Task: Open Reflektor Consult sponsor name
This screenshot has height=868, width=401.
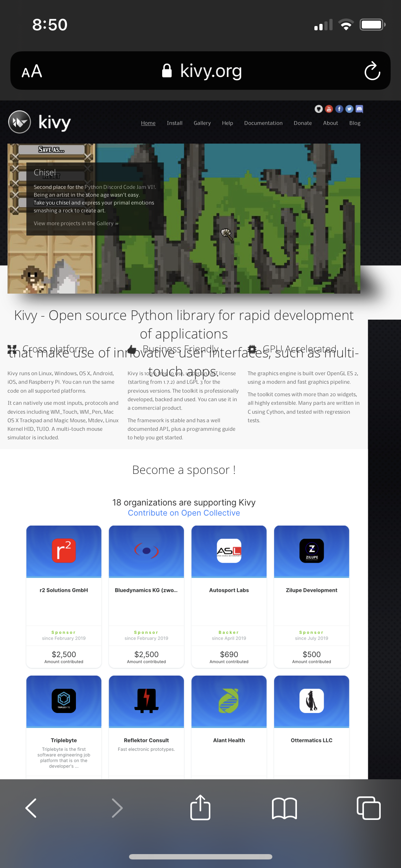Action: coord(146,740)
